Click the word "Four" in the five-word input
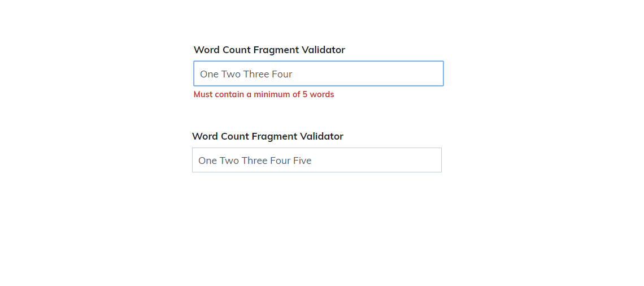644x286 pixels. point(280,161)
